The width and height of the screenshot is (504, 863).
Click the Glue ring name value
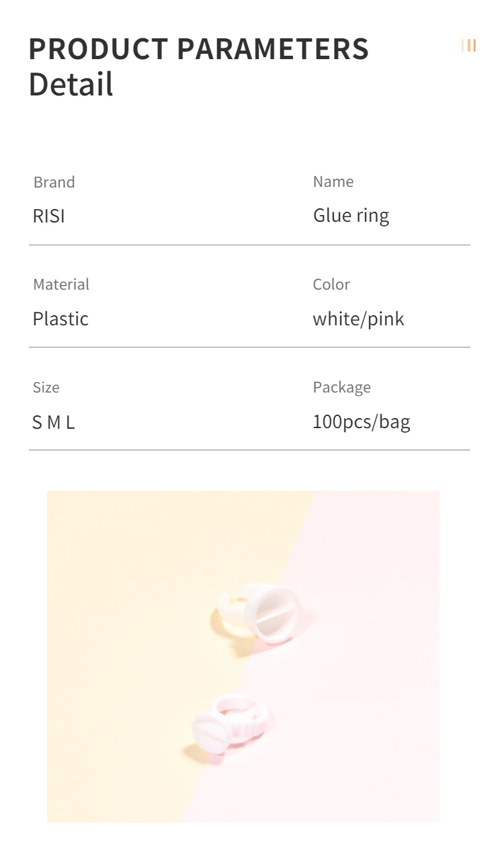(351, 216)
